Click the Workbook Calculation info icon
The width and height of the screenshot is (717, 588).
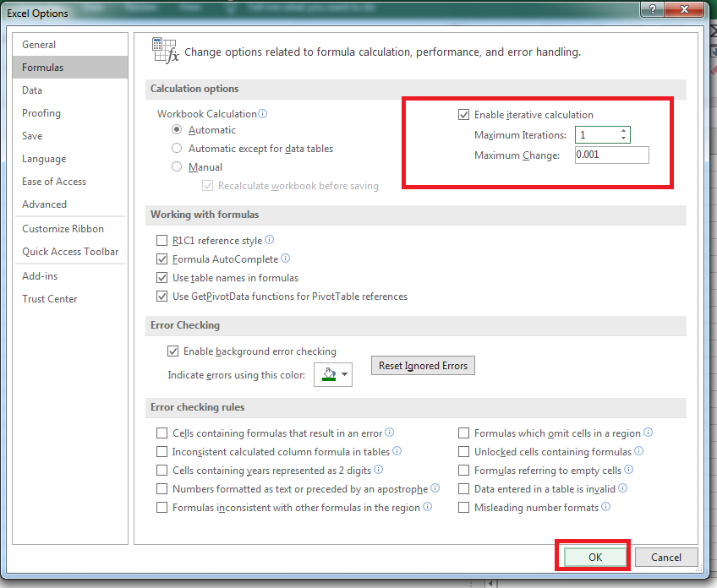click(x=262, y=114)
